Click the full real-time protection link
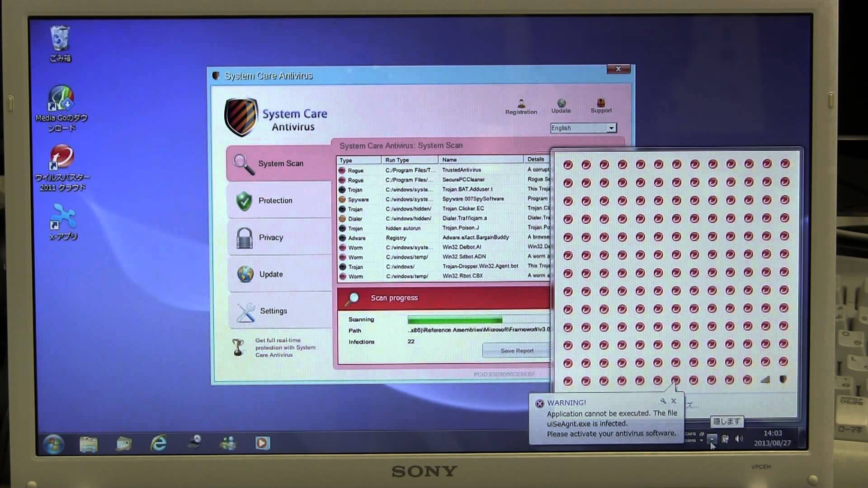868x488 pixels. coord(285,347)
